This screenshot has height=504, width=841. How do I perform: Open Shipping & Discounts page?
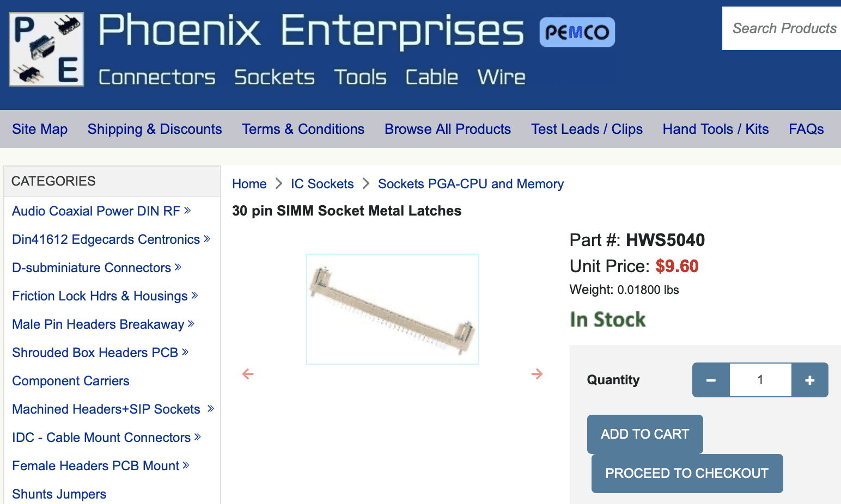[155, 129]
